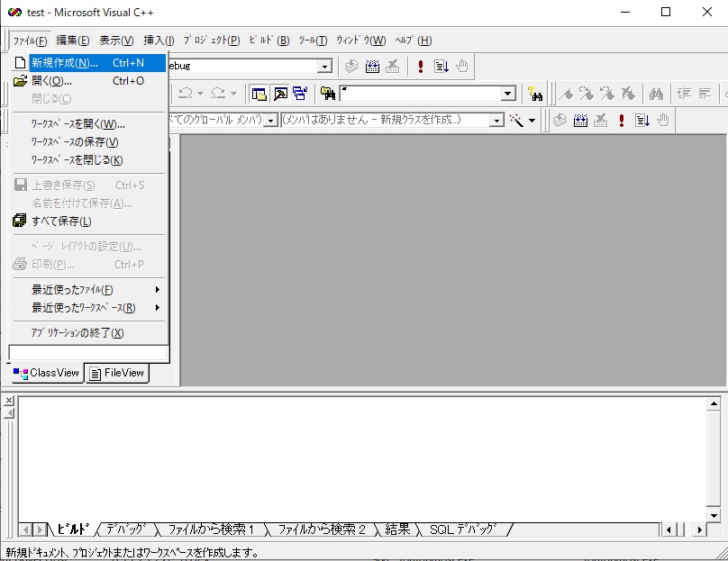This screenshot has width=728, height=561.
Task: Open the build configuration dropdown arrow
Action: tap(325, 67)
